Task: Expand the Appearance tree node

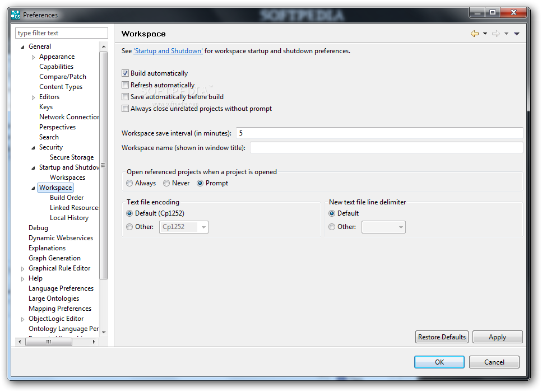Action: coord(33,57)
